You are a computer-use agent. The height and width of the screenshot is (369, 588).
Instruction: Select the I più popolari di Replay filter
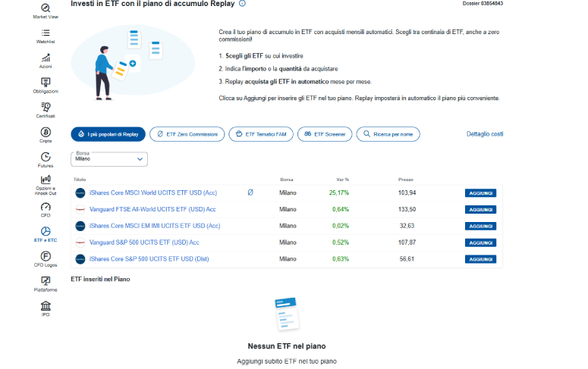(x=108, y=134)
